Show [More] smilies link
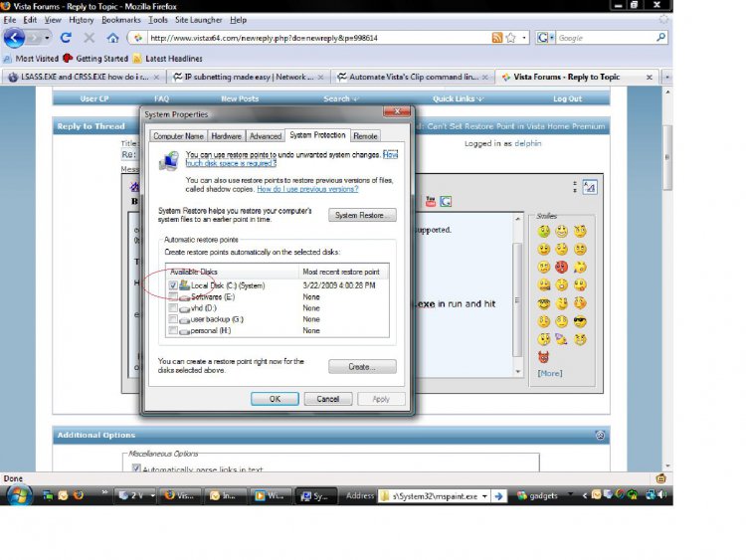The height and width of the screenshot is (560, 746). click(549, 373)
